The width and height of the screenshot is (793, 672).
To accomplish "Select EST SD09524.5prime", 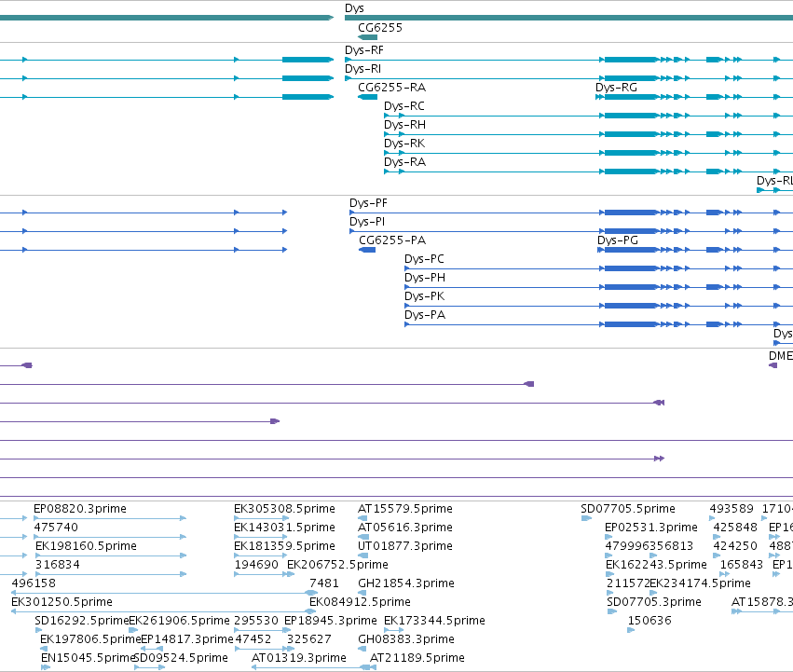I will [x=181, y=658].
